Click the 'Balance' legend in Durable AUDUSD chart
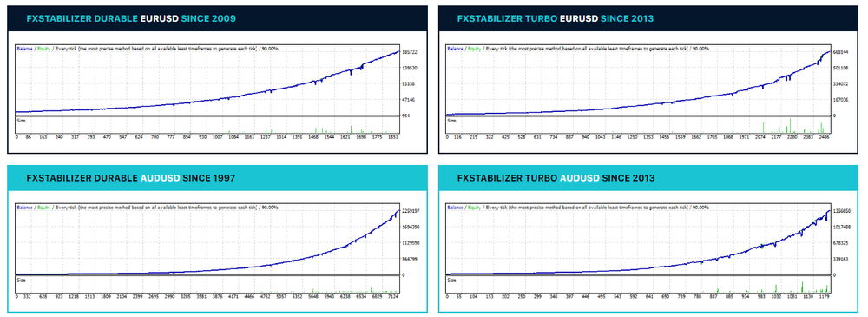Screen dimensions: 868x317 click(24, 208)
